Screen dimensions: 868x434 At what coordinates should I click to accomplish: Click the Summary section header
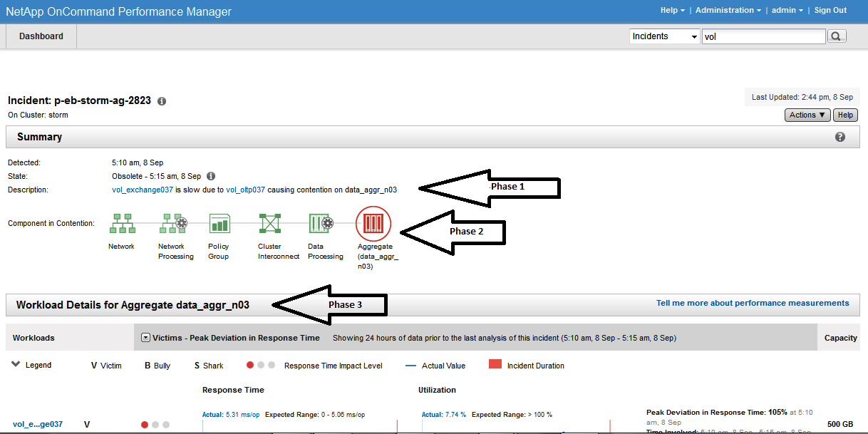[433, 137]
